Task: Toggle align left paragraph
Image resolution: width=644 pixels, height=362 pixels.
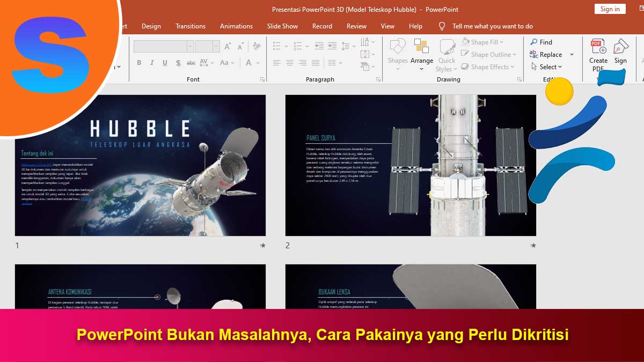Action: pyautogui.click(x=277, y=63)
